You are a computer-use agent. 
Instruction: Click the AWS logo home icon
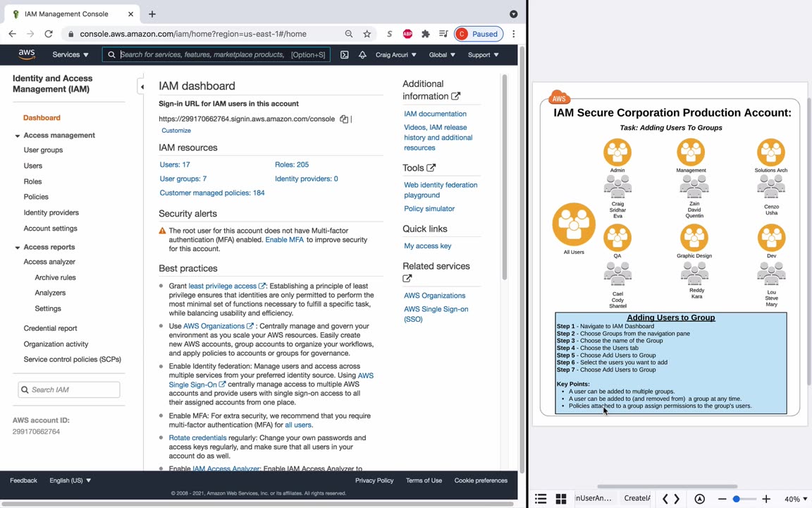pos(26,54)
